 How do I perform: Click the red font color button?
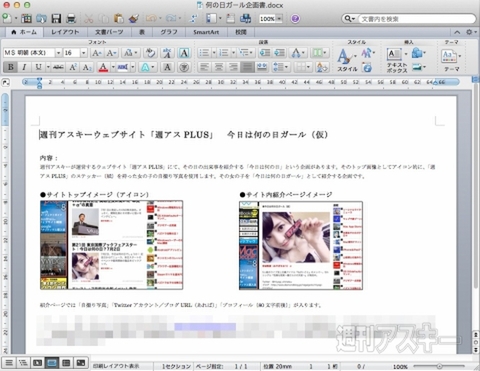pyautogui.click(x=103, y=67)
